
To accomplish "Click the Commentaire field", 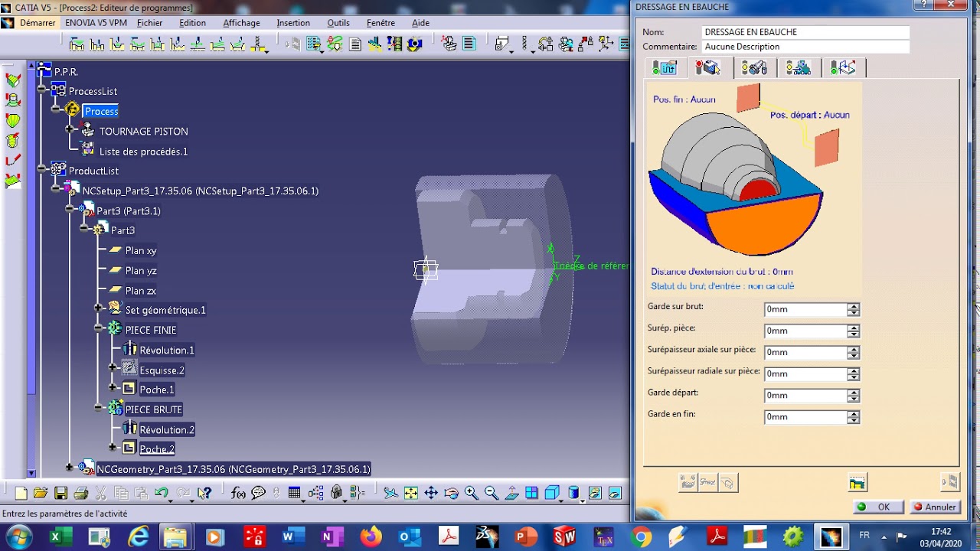I will 805,47.
